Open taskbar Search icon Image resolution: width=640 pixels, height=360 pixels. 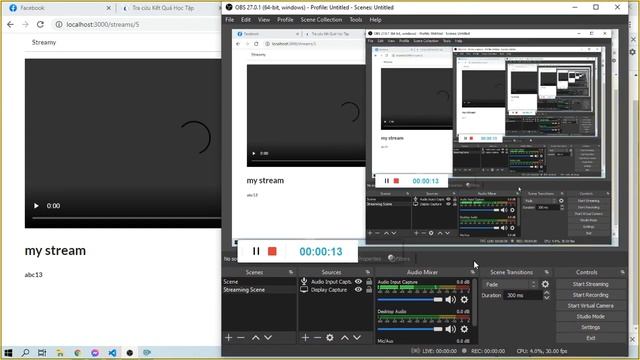click(x=25, y=353)
